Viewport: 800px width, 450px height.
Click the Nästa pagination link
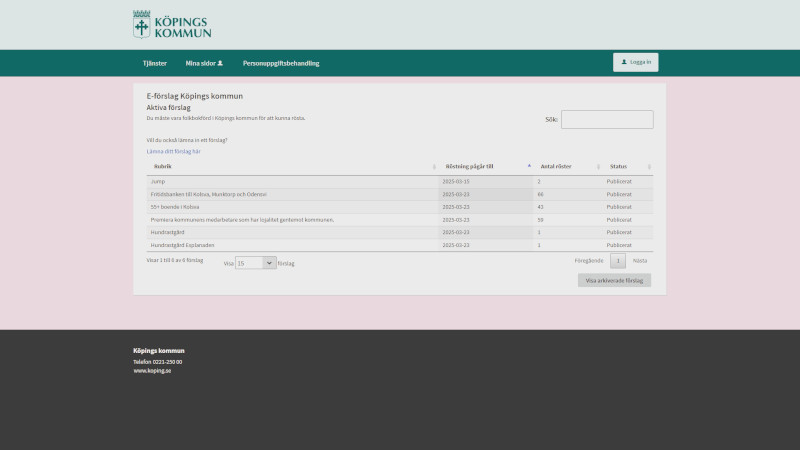pyautogui.click(x=640, y=261)
